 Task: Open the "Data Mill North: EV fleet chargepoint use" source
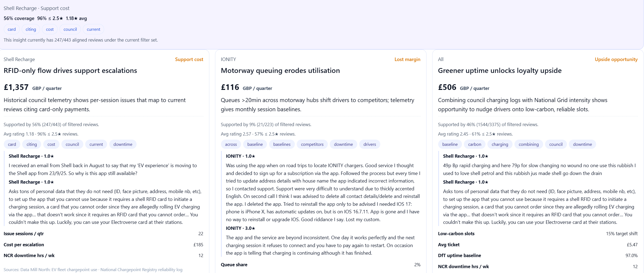59,270
